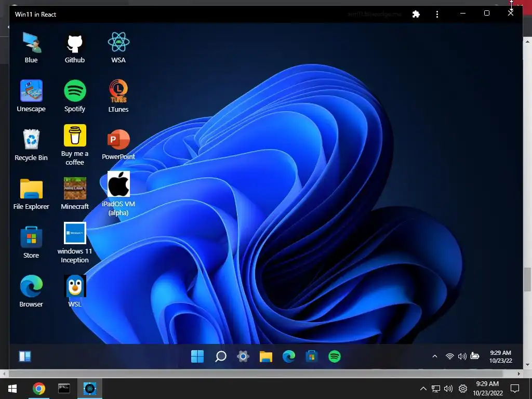This screenshot has width=532, height=399.
Task: Switch to Chrome in the host taskbar
Action: pyautogui.click(x=38, y=389)
